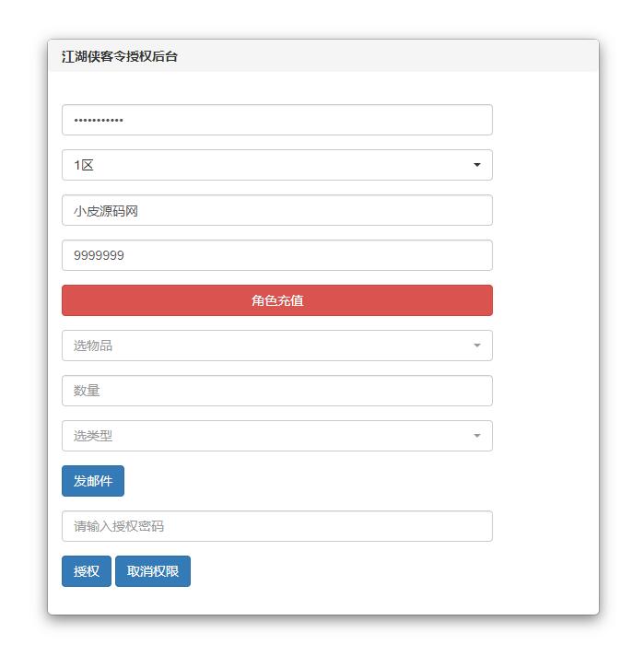
Task: Click the 江湖侠客令授权后台 panel title
Action: point(120,56)
